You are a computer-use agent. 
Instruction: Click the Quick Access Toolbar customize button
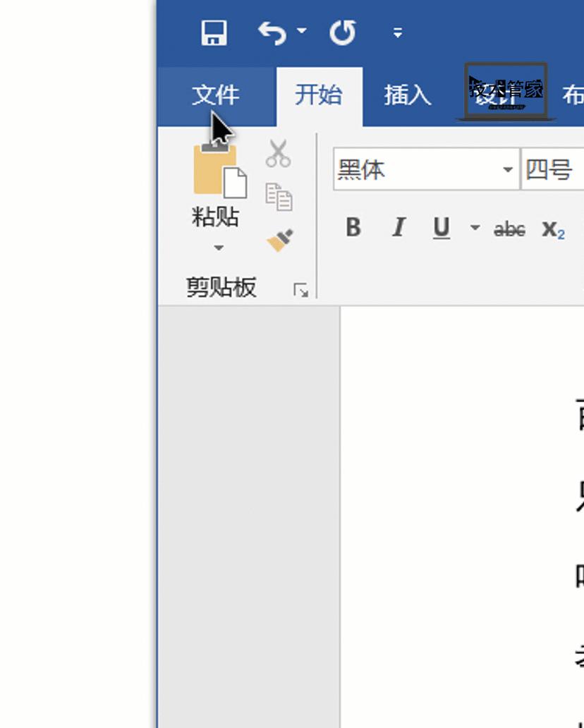[396, 32]
